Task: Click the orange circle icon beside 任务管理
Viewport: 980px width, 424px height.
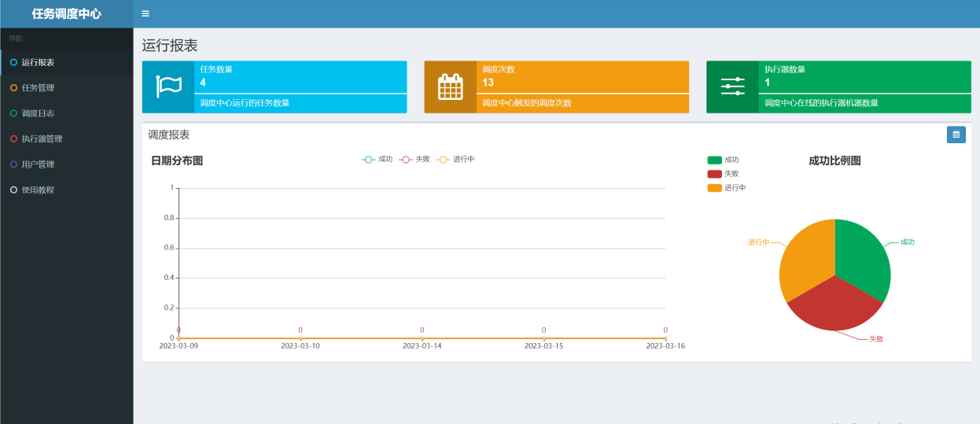Action: tap(13, 88)
